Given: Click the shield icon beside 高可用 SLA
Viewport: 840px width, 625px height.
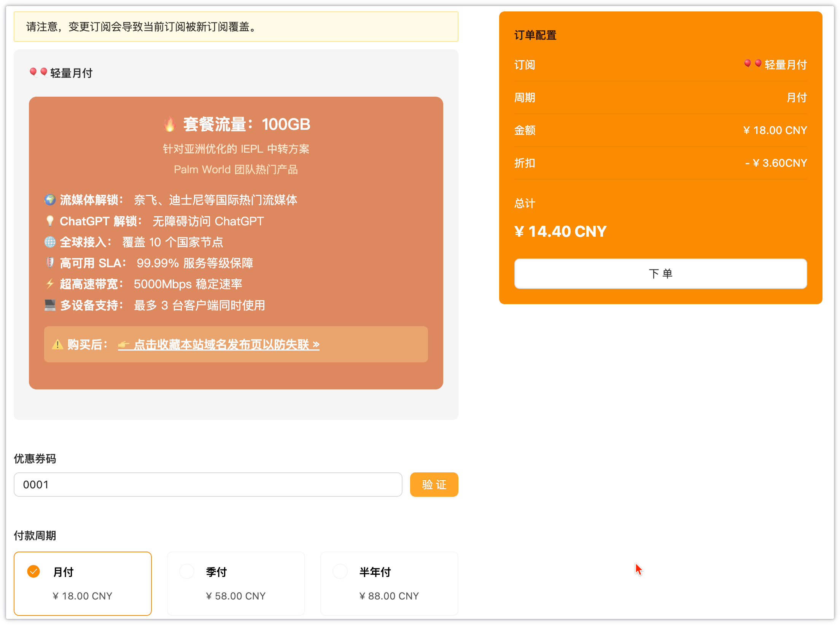Looking at the screenshot, I should [51, 263].
